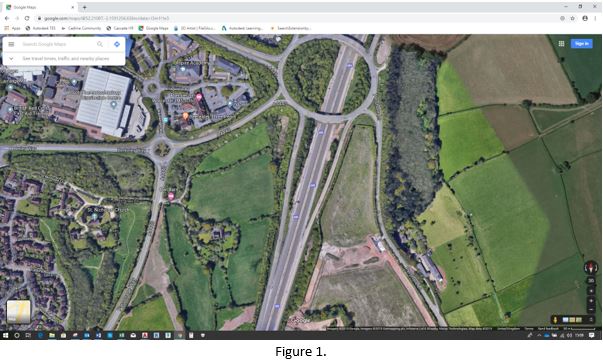Show your location with the target button
Screen dimensions: 603x364
point(591,291)
